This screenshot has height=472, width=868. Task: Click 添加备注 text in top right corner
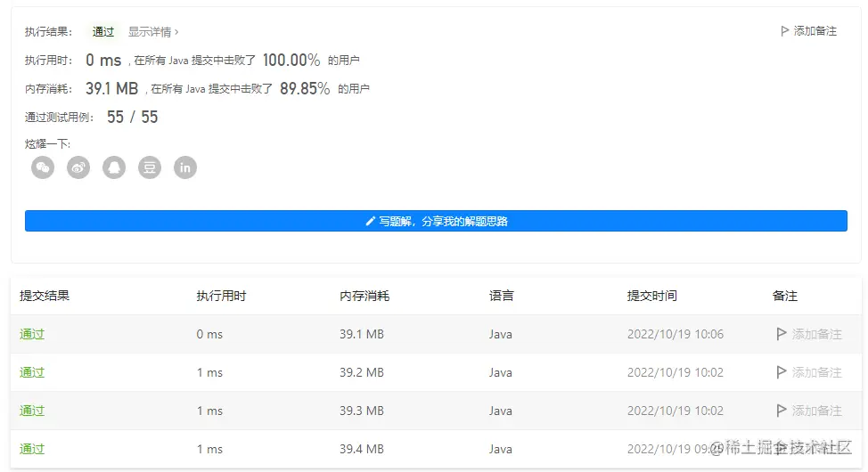point(815,31)
